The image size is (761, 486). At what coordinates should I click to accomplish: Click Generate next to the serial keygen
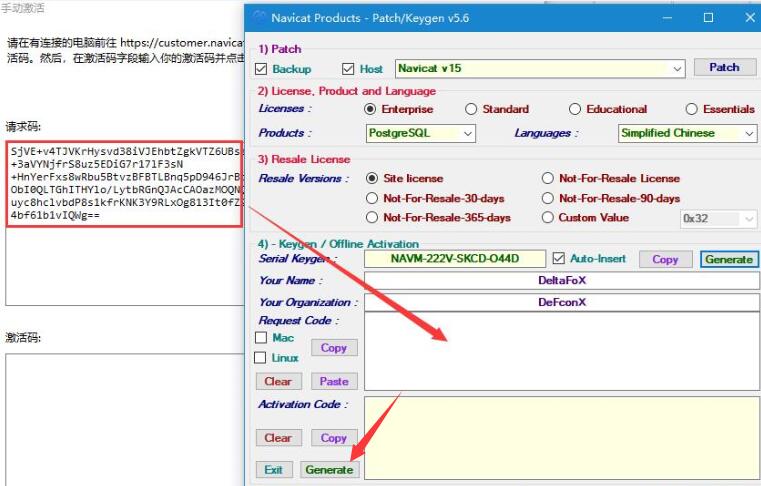pyautogui.click(x=729, y=259)
